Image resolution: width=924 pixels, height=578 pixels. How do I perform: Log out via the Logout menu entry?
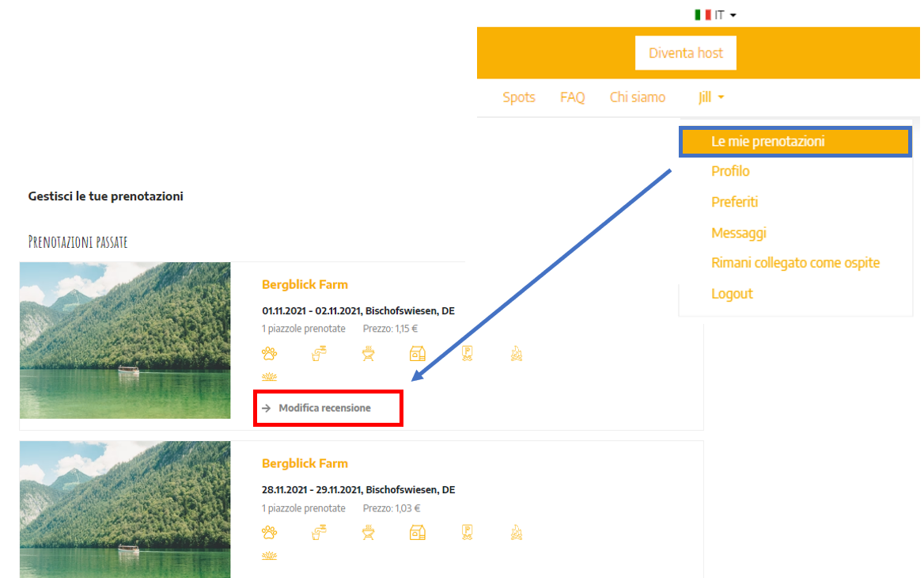pyautogui.click(x=732, y=294)
